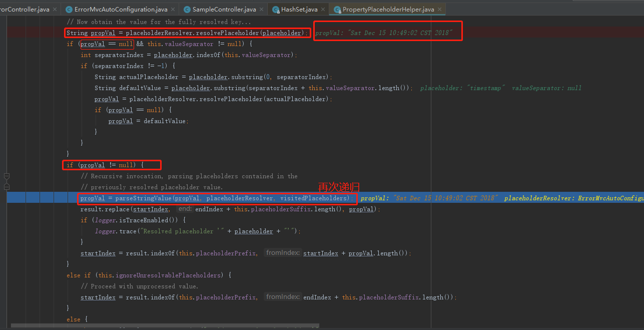The image size is (644, 330).
Task: Click '// Now obtain the value' comment line
Action: click(x=159, y=22)
